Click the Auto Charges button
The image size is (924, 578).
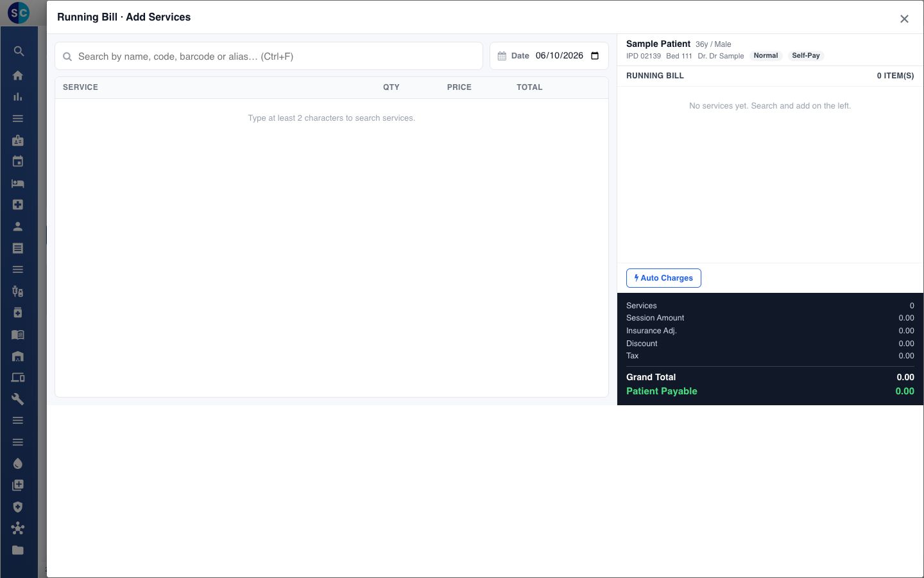pyautogui.click(x=663, y=278)
